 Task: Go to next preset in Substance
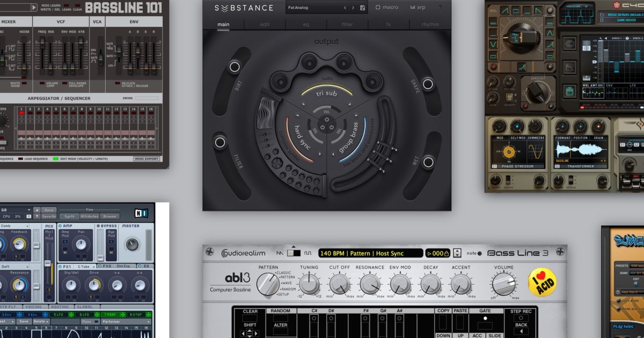[x=353, y=8]
